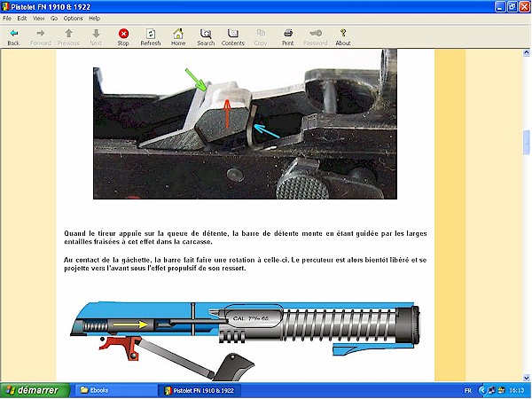The image size is (532, 399).
Task: Open the Search tool
Action: point(206,35)
